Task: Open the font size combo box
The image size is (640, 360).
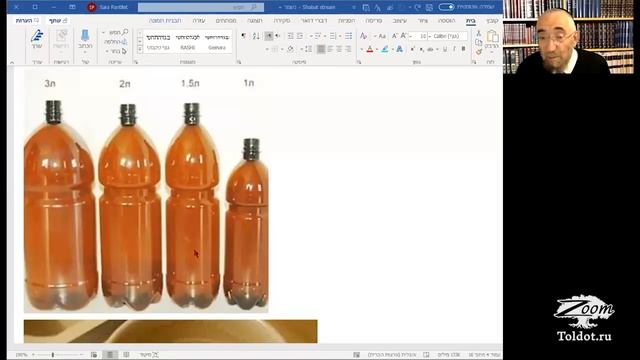Action: tap(418, 36)
